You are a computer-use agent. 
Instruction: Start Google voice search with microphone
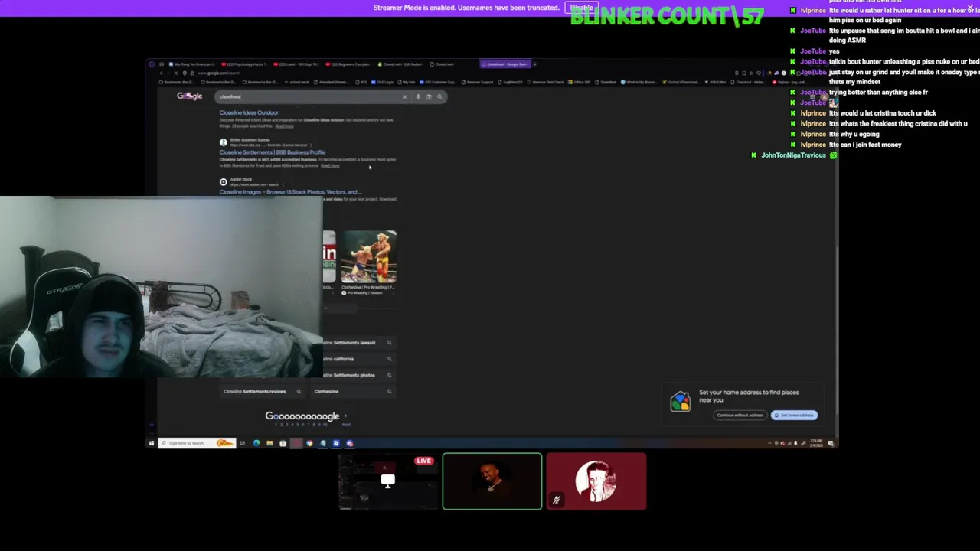tap(418, 97)
